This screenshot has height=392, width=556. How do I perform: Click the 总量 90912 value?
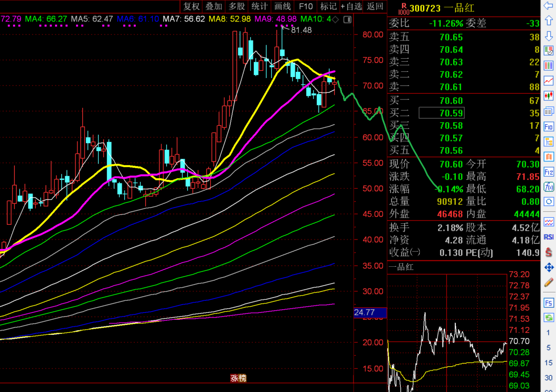450,202
